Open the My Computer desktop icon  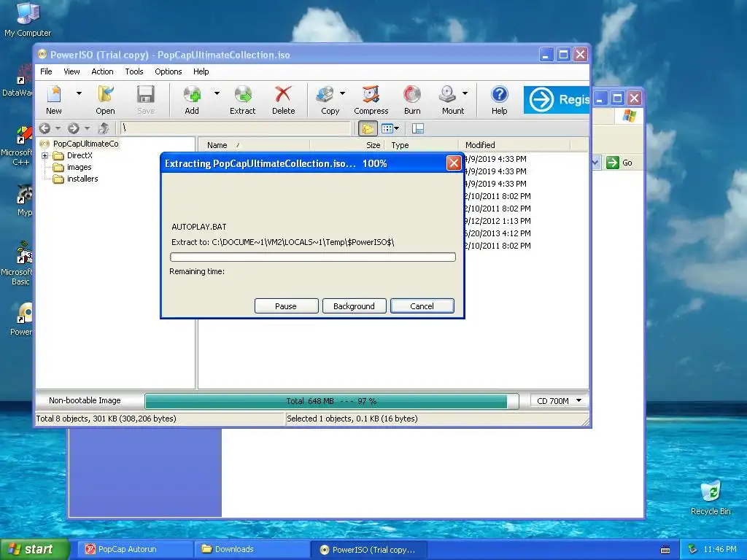coord(28,19)
